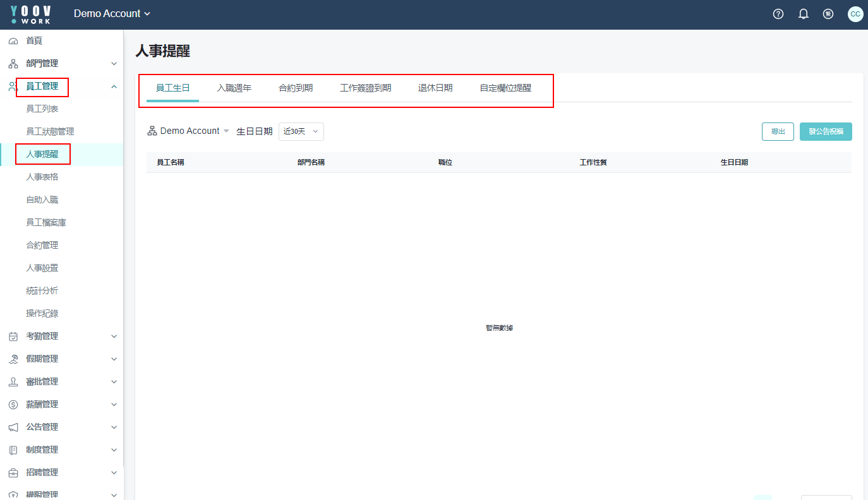The image size is (868, 500).
Task: Open the CC user avatar menu
Action: 855,14
